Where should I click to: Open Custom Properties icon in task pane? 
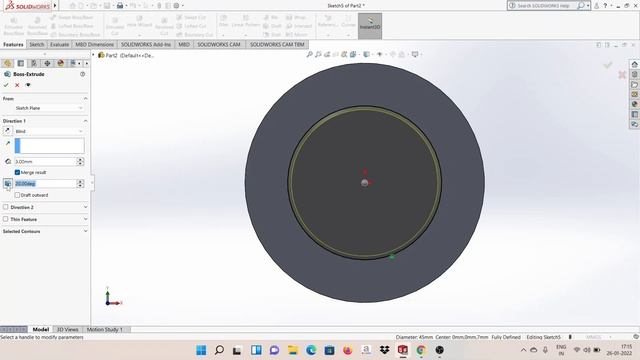[634, 114]
